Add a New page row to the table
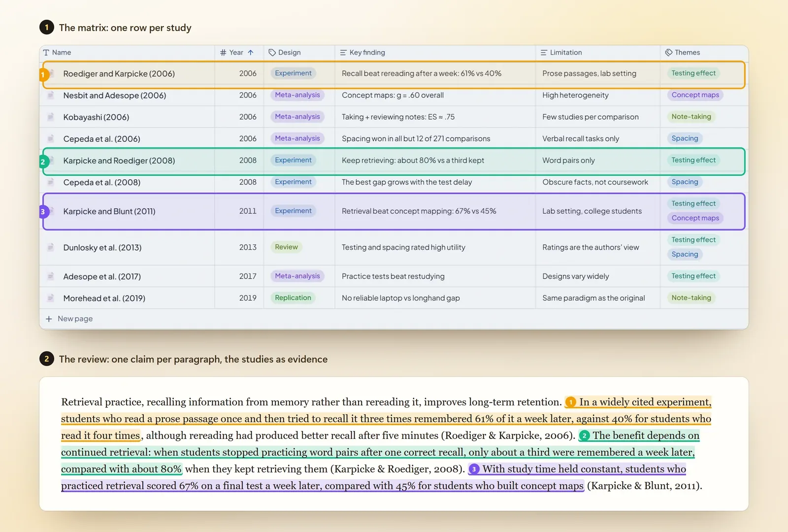This screenshot has width=788, height=532. (69, 319)
